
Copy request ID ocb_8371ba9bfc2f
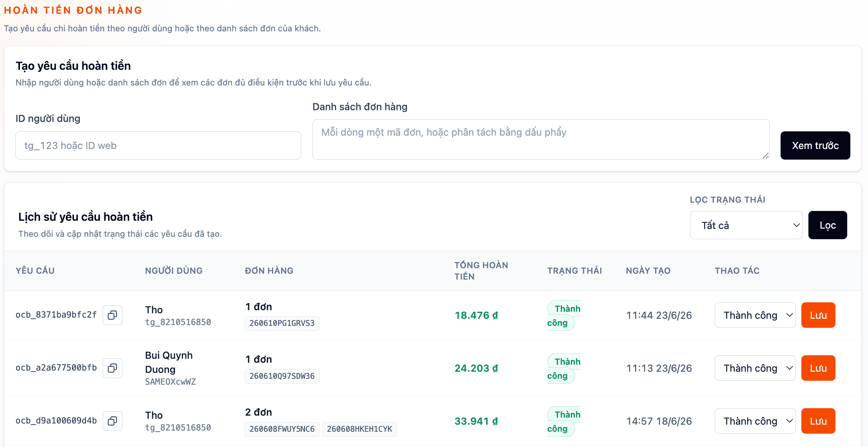tap(113, 315)
